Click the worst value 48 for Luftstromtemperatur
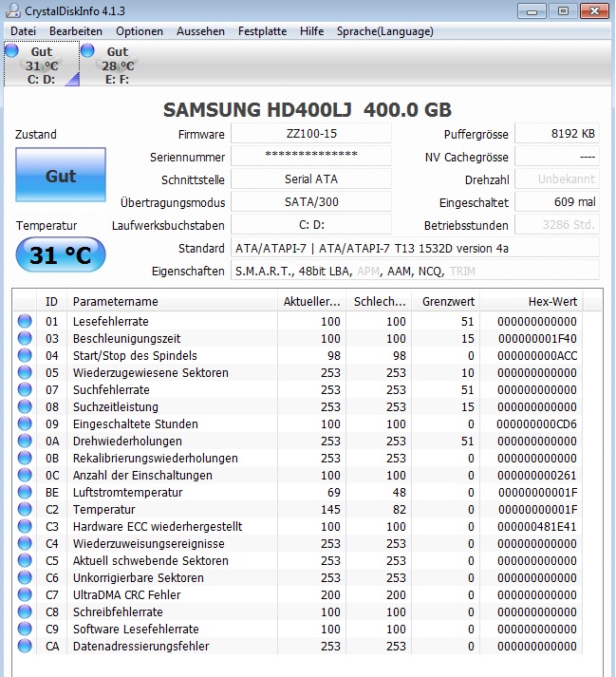 click(399, 492)
